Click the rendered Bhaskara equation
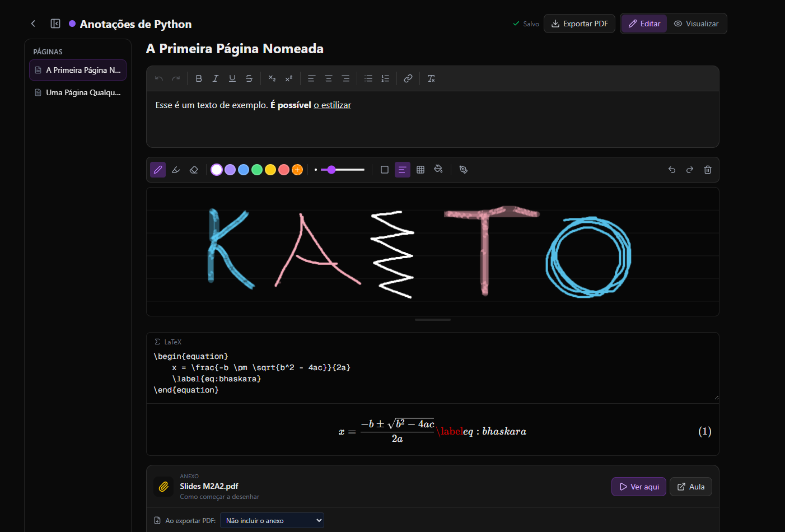Screen dimensions: 785x532 pyautogui.click(x=432, y=431)
